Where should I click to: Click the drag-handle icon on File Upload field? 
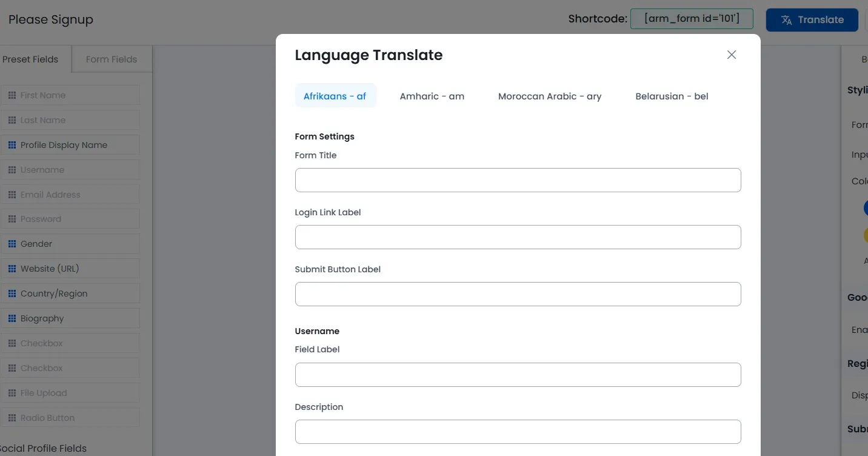click(12, 392)
